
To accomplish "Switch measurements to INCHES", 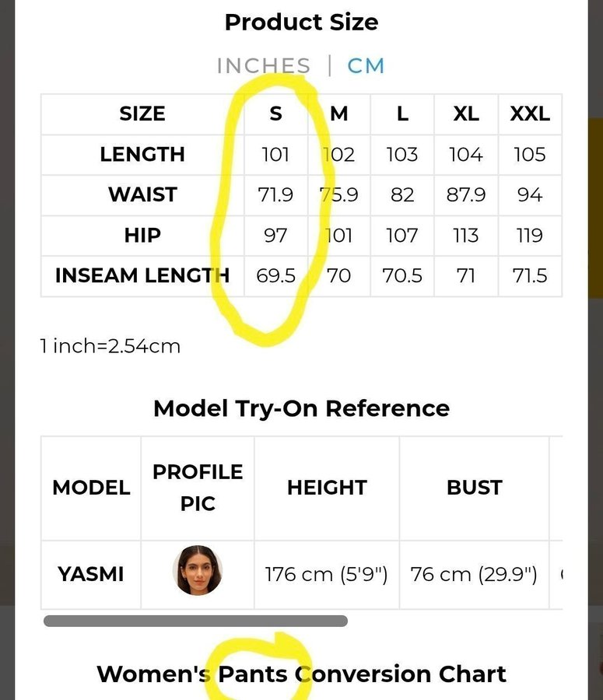I will pyautogui.click(x=263, y=66).
